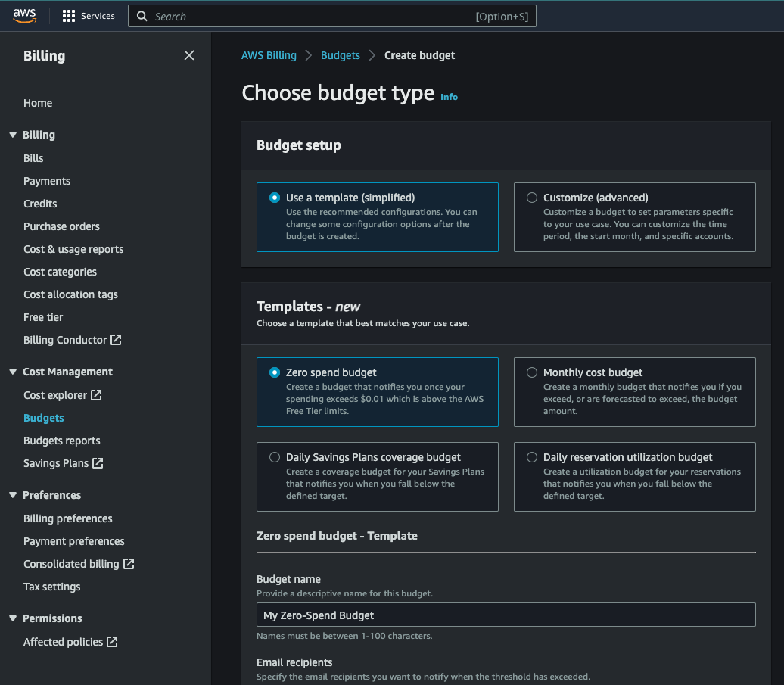
Task: Click the Zero spend budget card description
Action: pos(385,399)
